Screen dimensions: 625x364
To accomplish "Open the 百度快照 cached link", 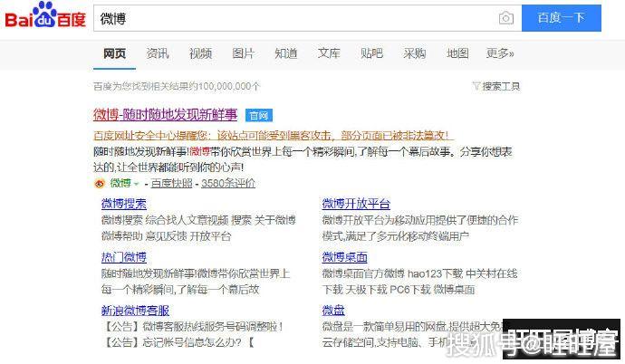I will coord(171,183).
